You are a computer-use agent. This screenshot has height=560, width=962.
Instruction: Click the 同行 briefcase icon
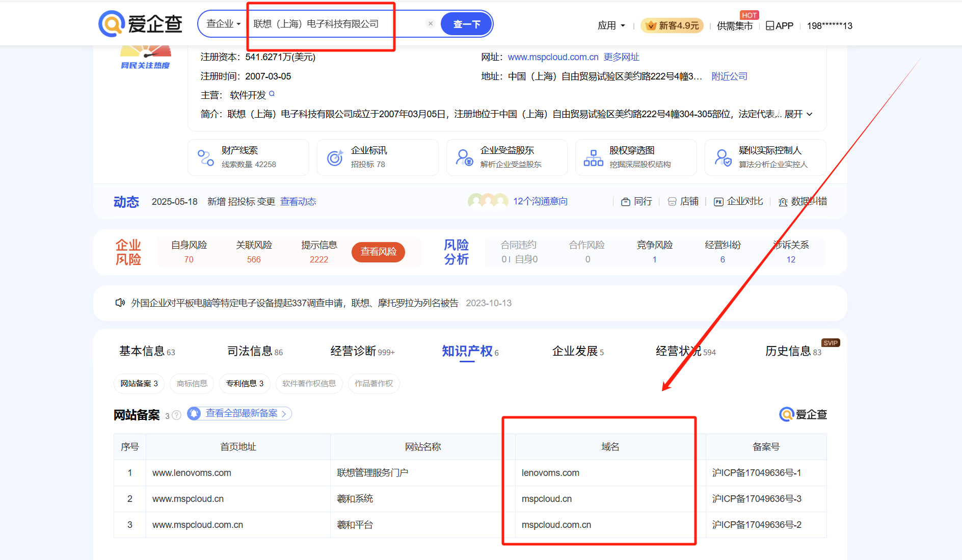coord(626,202)
